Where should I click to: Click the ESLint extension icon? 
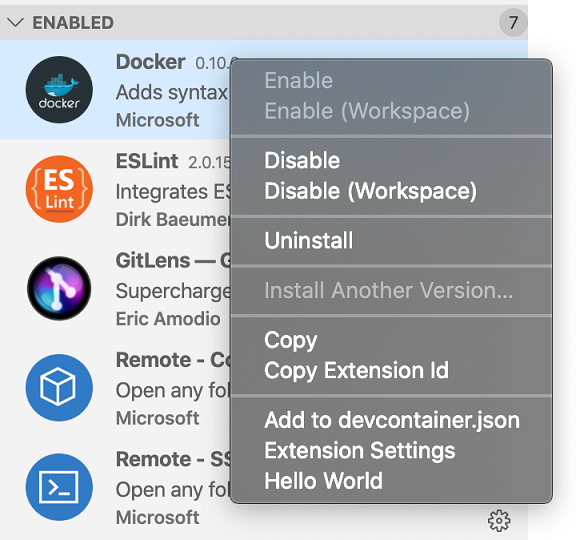(59, 189)
